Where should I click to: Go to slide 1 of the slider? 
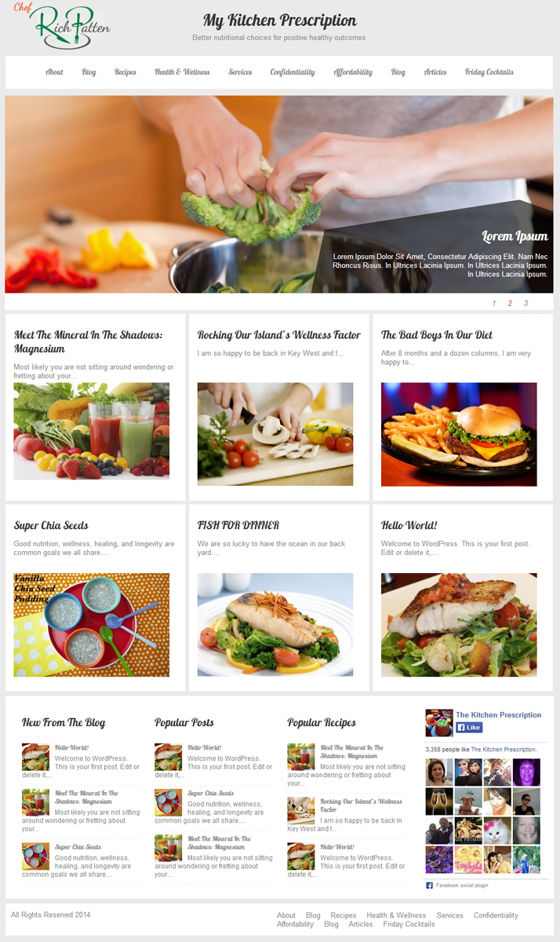(x=494, y=303)
